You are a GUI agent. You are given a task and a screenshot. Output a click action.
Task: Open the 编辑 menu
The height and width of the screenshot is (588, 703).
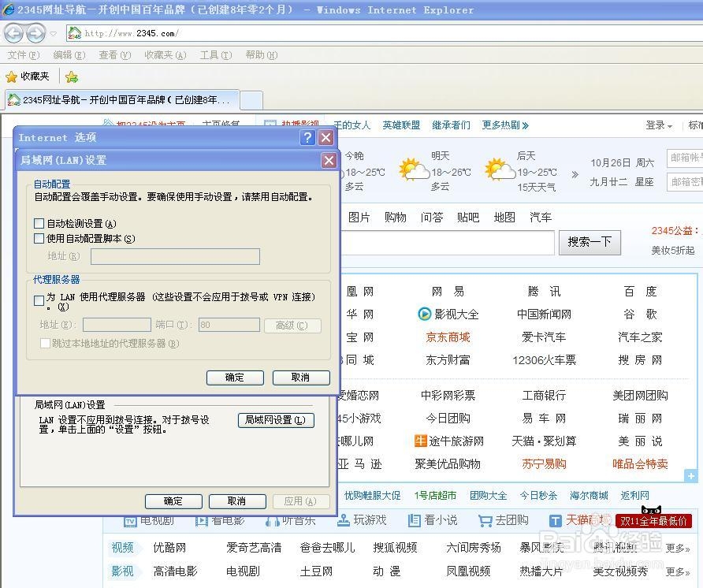coord(69,55)
